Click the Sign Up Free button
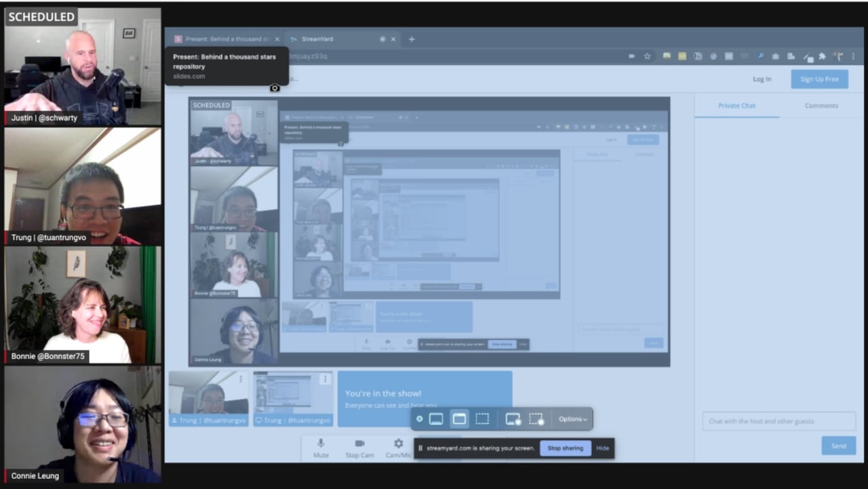Screen dimensions: 868x489 click(819, 79)
